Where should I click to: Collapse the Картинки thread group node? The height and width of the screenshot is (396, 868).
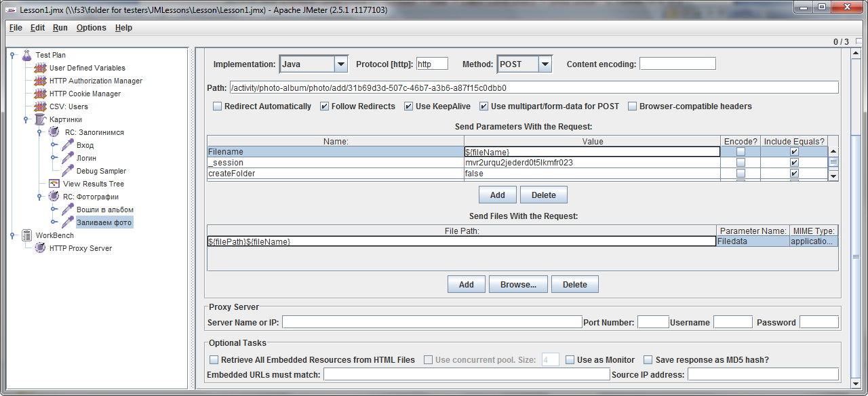[26, 119]
